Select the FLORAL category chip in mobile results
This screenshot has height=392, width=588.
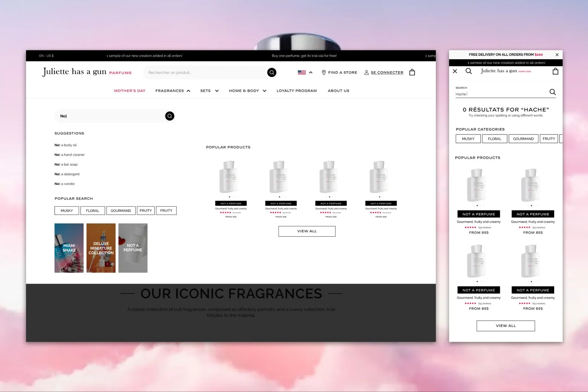[494, 139]
